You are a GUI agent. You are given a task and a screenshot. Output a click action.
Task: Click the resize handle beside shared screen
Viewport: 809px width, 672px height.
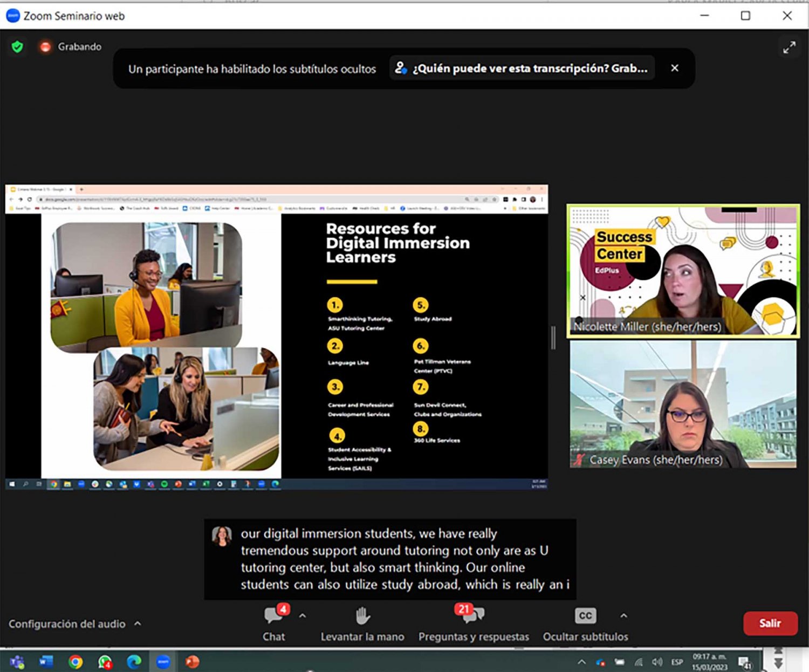pyautogui.click(x=553, y=338)
